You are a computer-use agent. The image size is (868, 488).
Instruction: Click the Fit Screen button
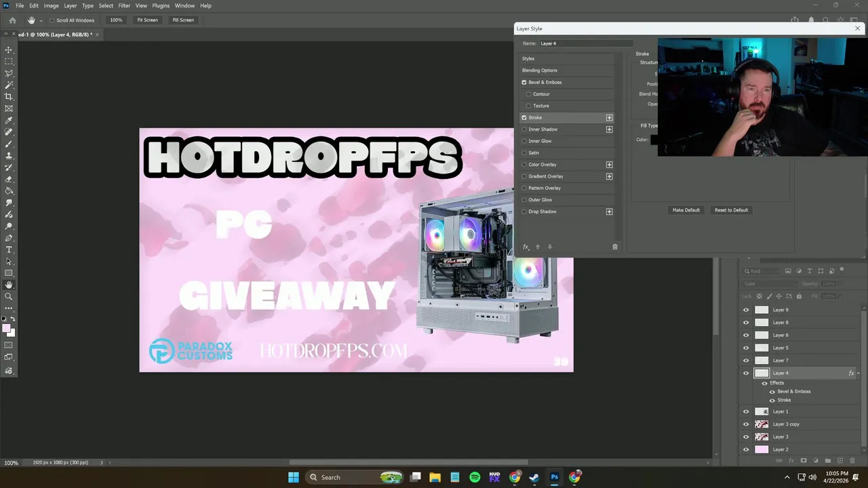pos(147,20)
